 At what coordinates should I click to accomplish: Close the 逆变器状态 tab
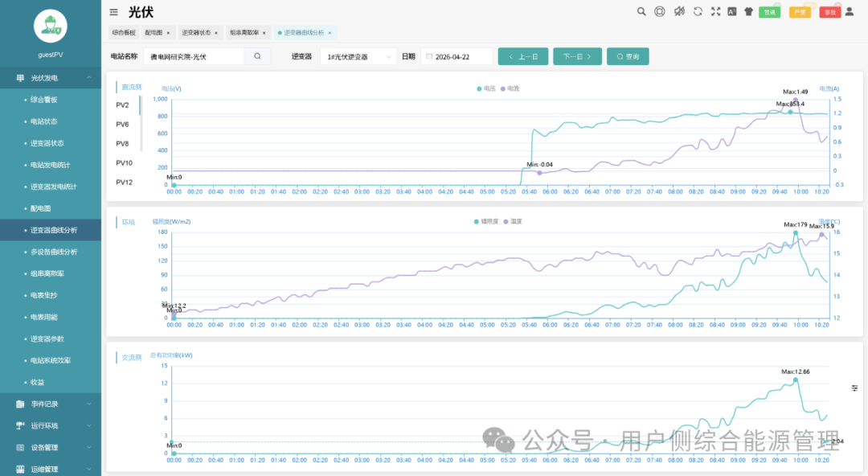tap(216, 33)
